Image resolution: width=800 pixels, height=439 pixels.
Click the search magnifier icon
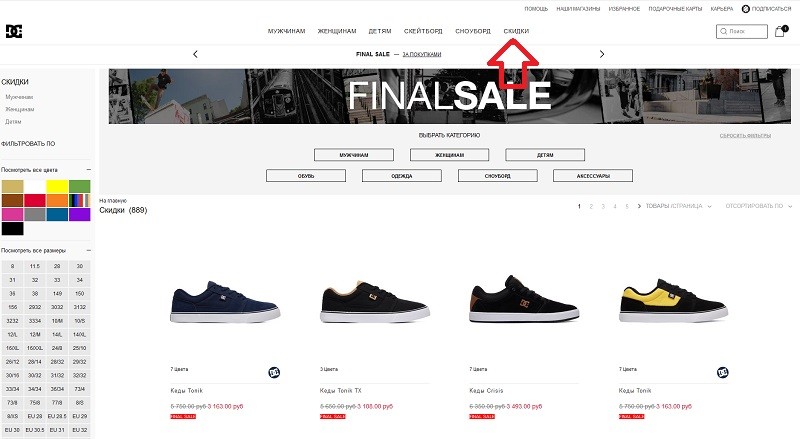[723, 32]
